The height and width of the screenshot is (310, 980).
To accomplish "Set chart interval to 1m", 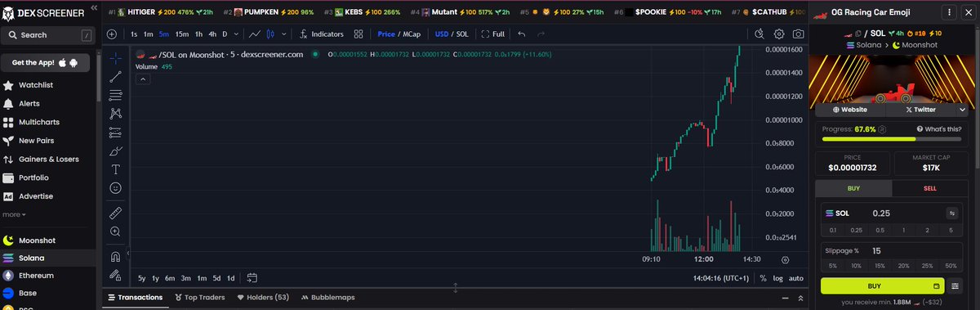I will click(x=149, y=34).
